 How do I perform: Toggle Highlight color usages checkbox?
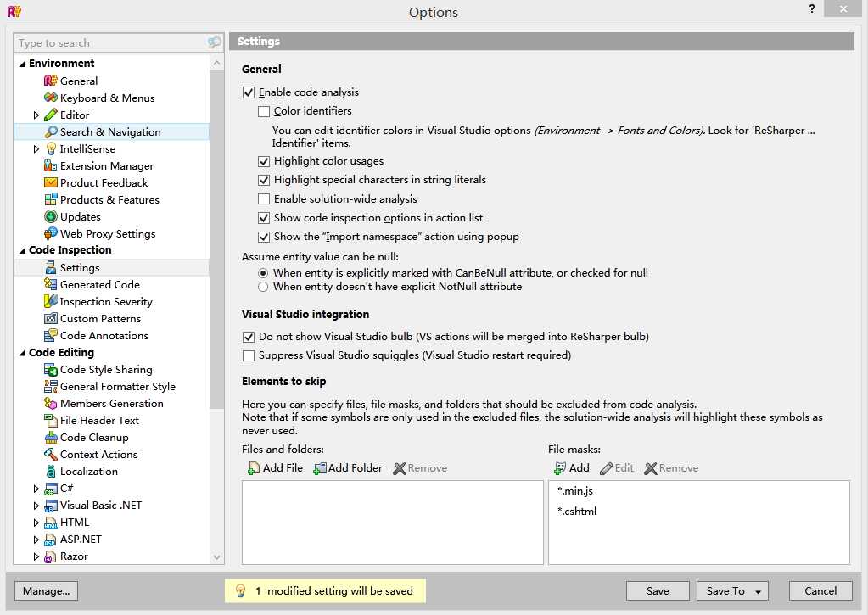[x=264, y=161]
